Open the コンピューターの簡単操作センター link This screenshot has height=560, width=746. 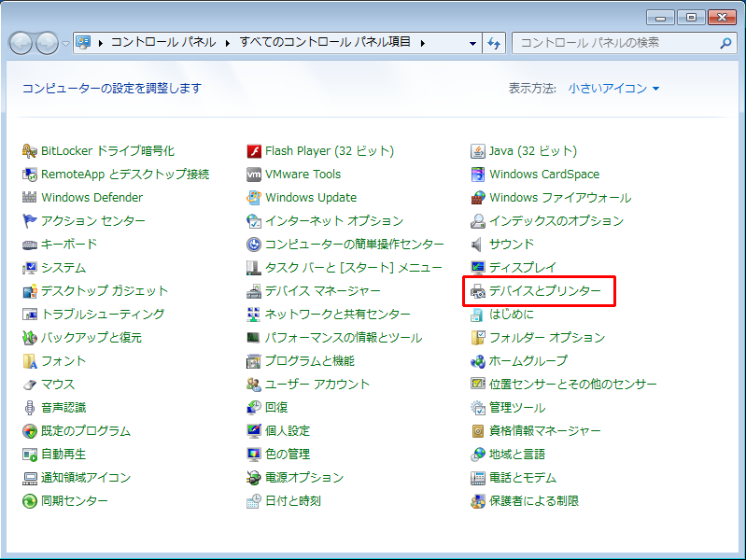[355, 245]
